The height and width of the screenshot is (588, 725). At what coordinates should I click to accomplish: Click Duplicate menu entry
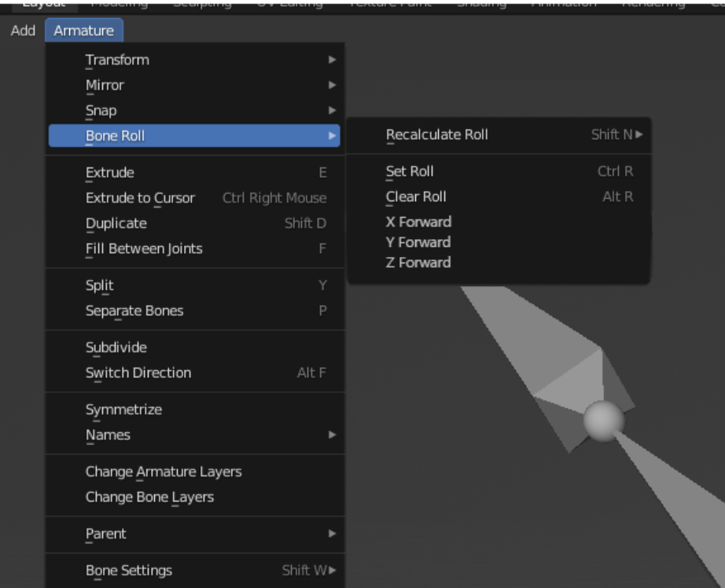(194, 224)
